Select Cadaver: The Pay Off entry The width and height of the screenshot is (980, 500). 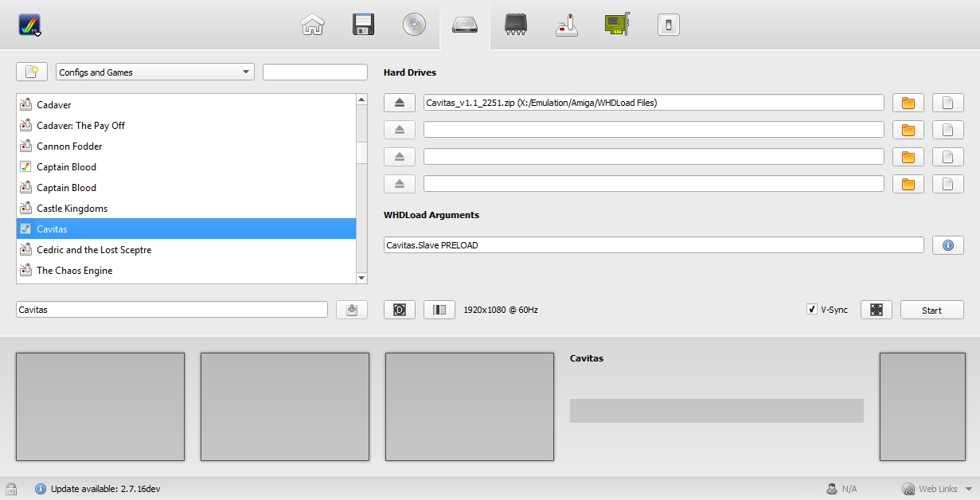(x=186, y=125)
